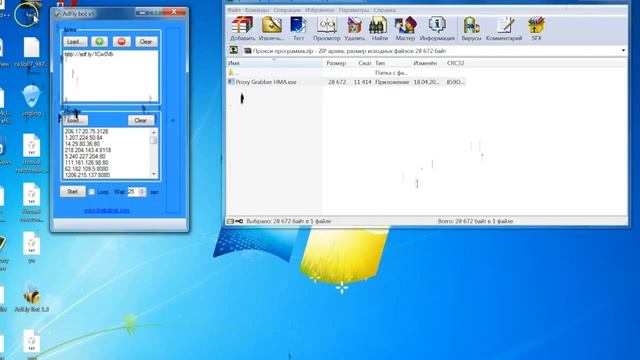Click Clear in the Proxies group
This screenshot has height=360, width=640.
141,120
